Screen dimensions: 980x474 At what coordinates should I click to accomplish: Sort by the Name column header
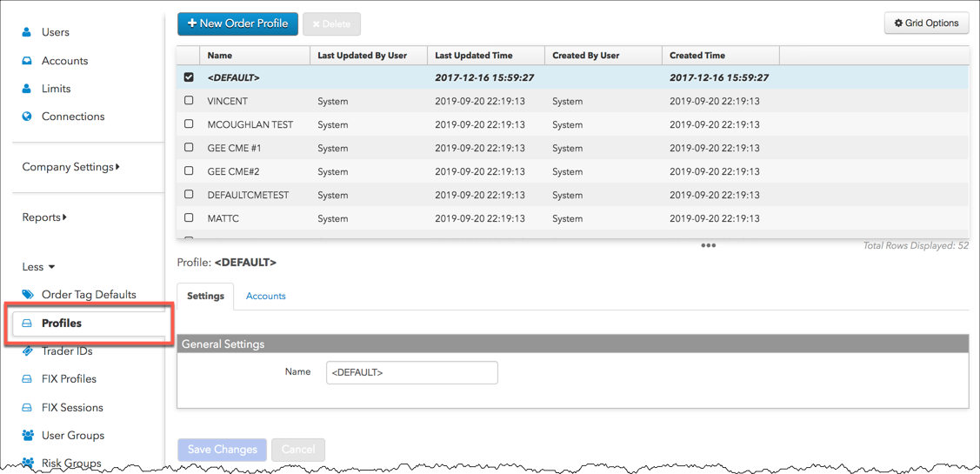click(255, 55)
